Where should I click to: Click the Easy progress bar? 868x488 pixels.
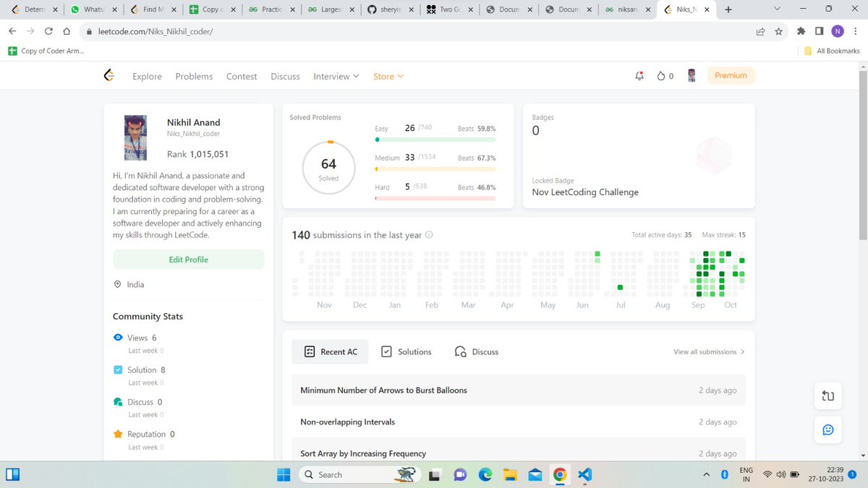pos(435,140)
